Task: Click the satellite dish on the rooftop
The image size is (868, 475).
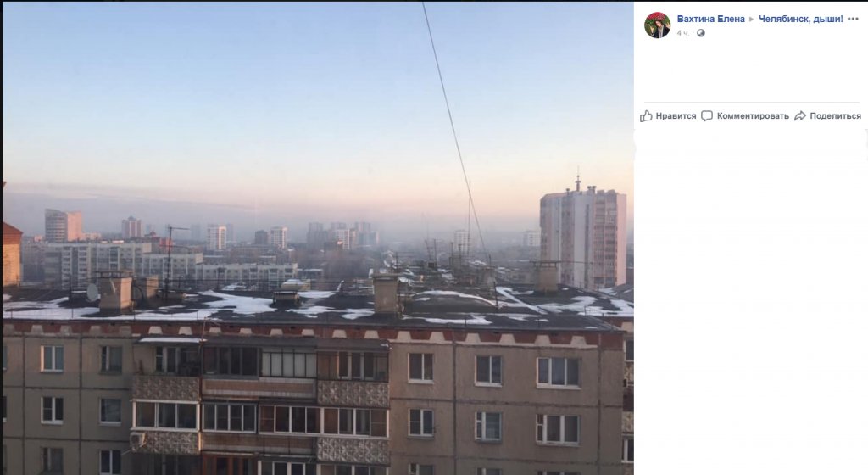Action: click(92, 292)
